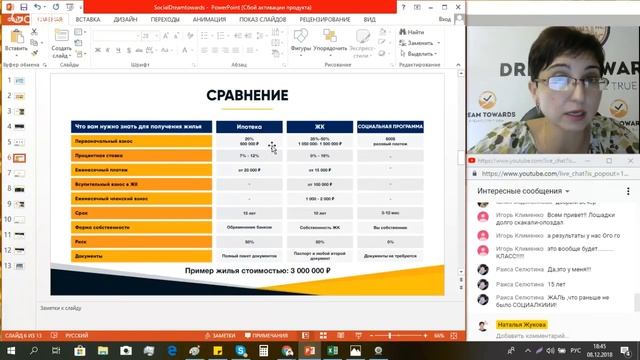Toggle left text alignment
Screen dimensions: 640x360
(204, 50)
